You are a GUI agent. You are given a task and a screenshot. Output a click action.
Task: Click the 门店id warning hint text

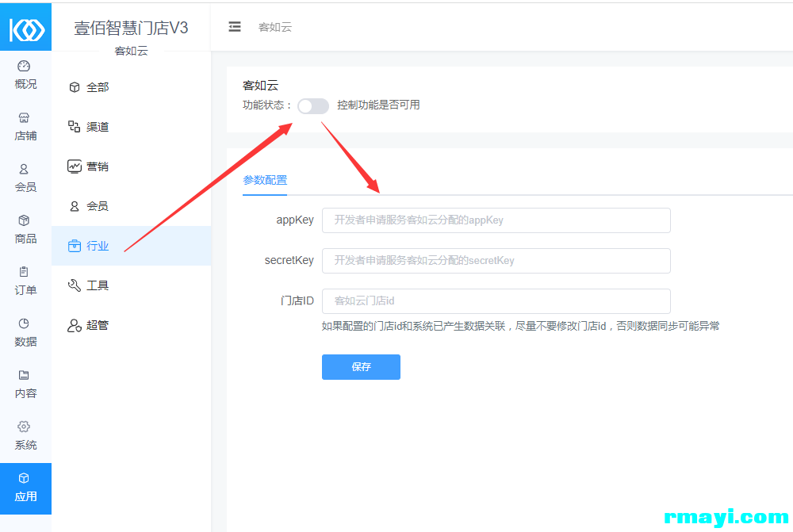click(x=520, y=326)
